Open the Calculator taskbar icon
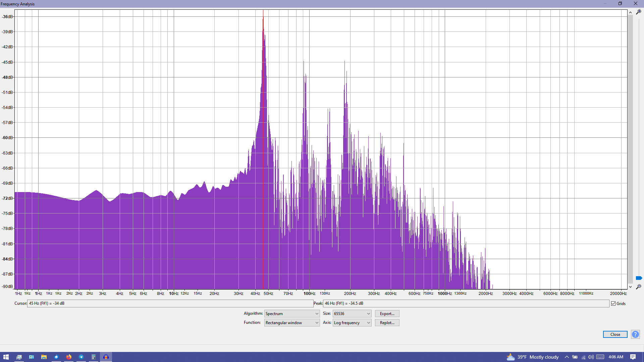The height and width of the screenshot is (362, 644). [94, 357]
